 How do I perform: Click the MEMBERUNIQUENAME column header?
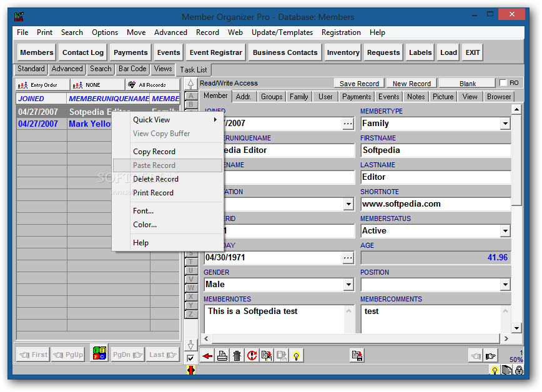[x=109, y=99]
